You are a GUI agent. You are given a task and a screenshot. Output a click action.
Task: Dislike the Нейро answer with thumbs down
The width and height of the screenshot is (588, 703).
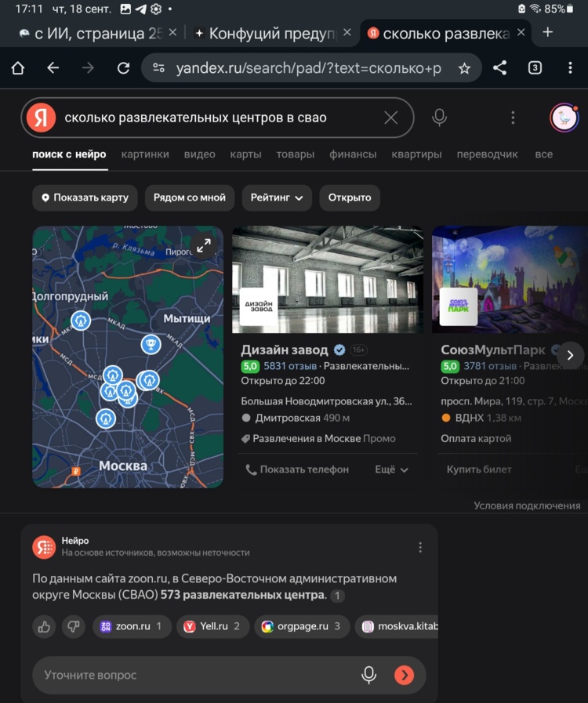(74, 626)
